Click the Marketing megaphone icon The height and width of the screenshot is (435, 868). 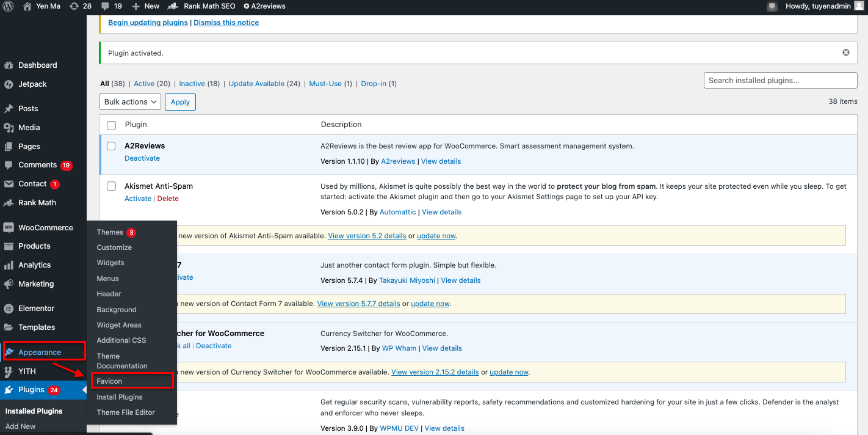click(9, 284)
